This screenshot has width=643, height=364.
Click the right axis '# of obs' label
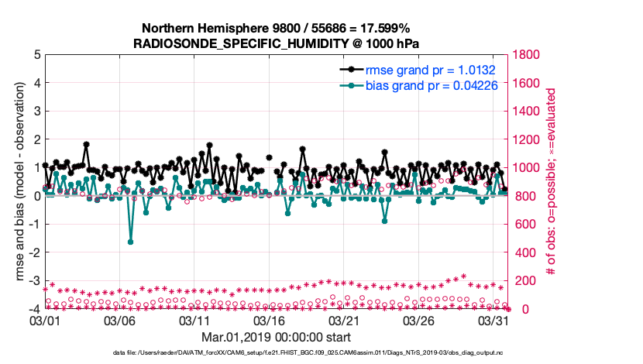click(x=552, y=181)
